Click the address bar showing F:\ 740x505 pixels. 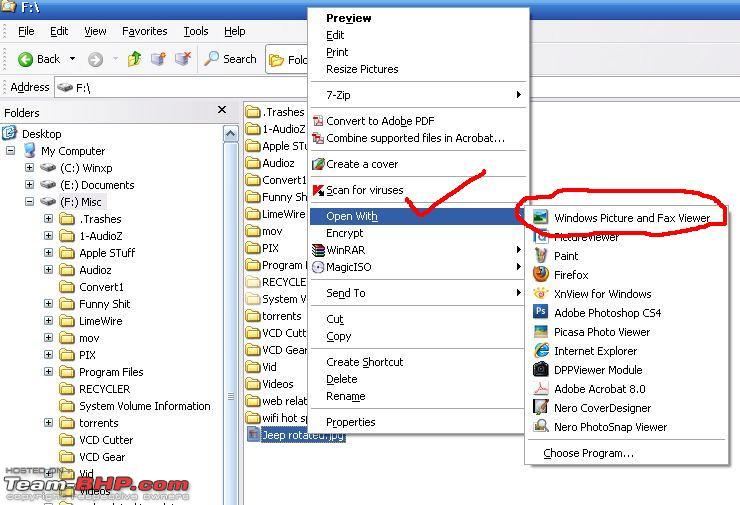(182, 88)
